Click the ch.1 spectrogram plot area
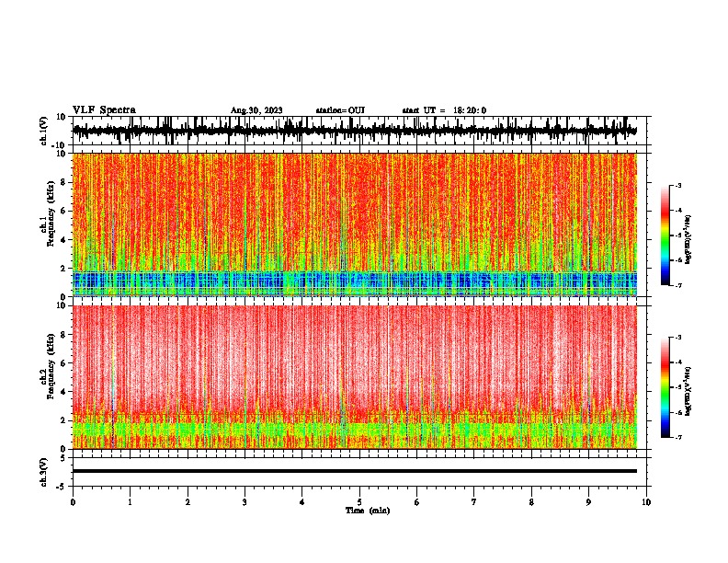Image resolution: width=728 pixels, height=563 pixels. [x=355, y=224]
